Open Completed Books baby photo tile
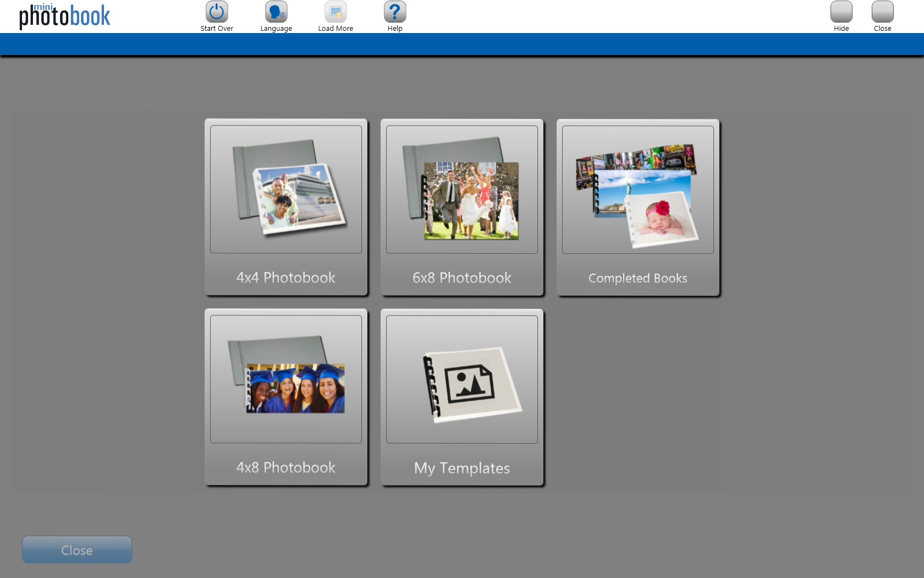924x578 pixels. point(638,189)
